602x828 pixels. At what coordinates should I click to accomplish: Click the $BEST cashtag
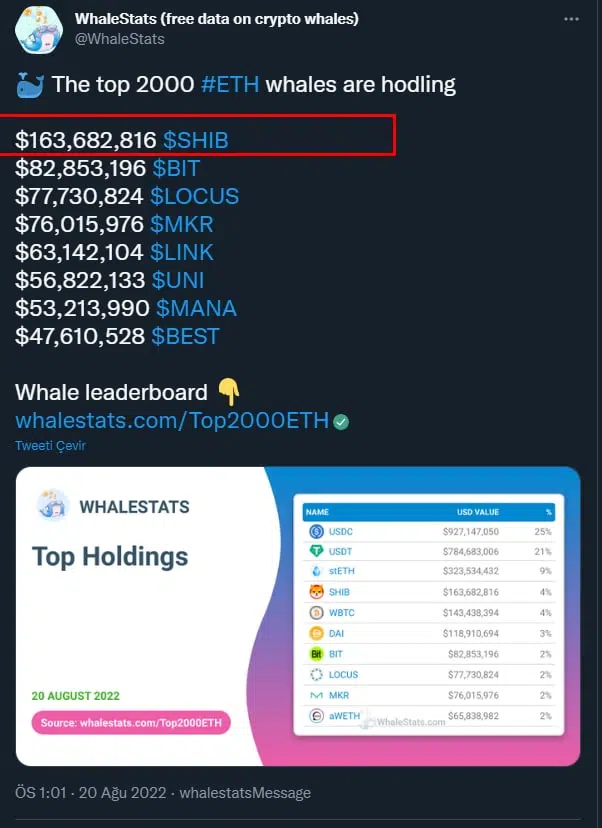point(185,336)
